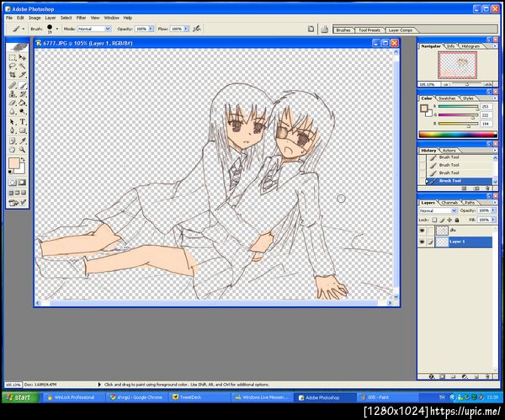Select the Shape tool

(x=22, y=130)
